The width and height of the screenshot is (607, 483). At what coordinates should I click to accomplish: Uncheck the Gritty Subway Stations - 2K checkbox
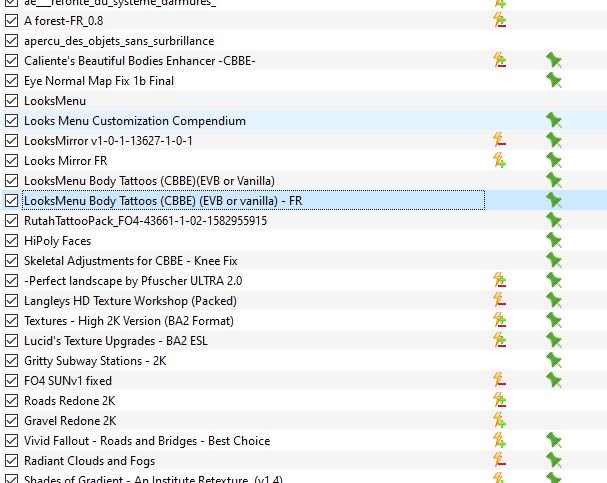click(x=11, y=360)
